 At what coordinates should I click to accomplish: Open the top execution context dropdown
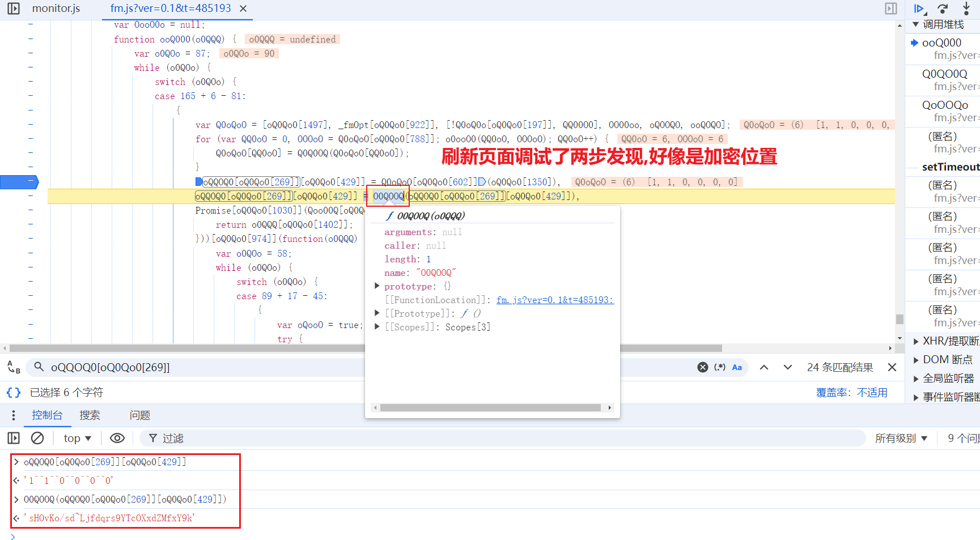(x=78, y=438)
